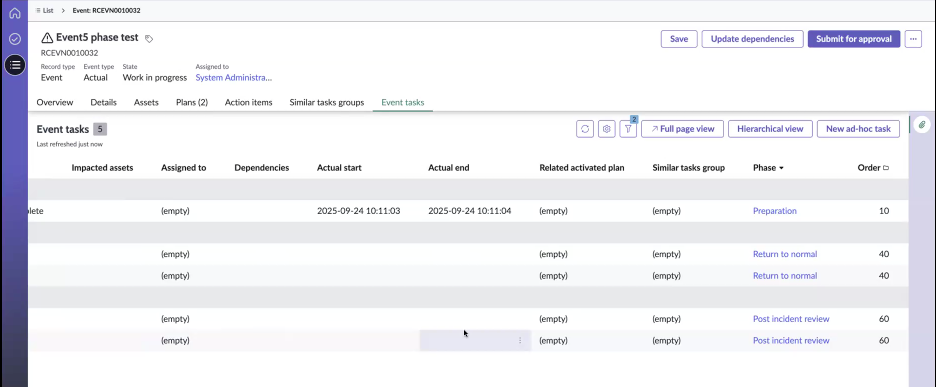Submit the event for approval
Image resolution: width=936 pixels, height=387 pixels.
(x=854, y=39)
